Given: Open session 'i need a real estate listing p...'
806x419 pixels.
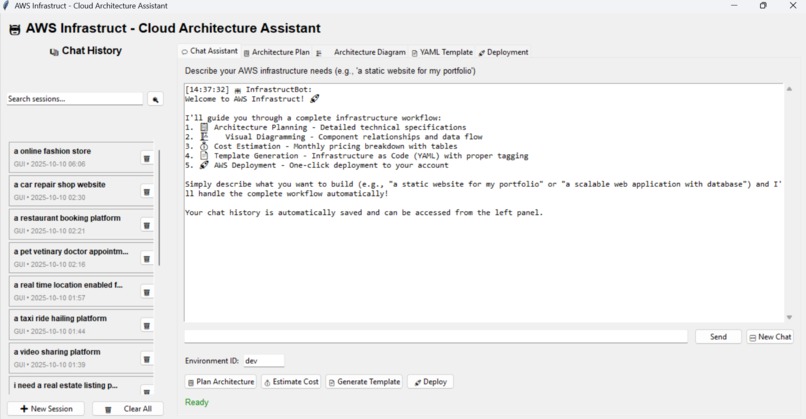Looking at the screenshot, I should coord(75,386).
